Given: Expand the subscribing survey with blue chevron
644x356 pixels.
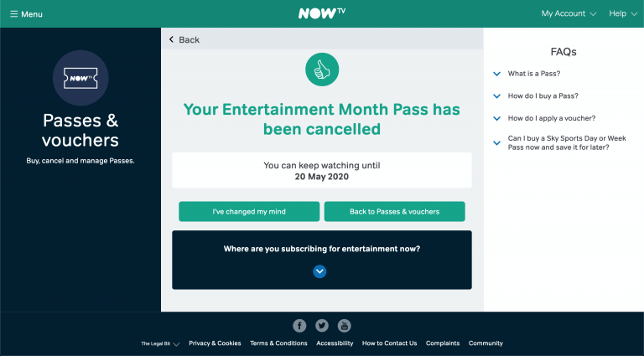Looking at the screenshot, I should [319, 271].
